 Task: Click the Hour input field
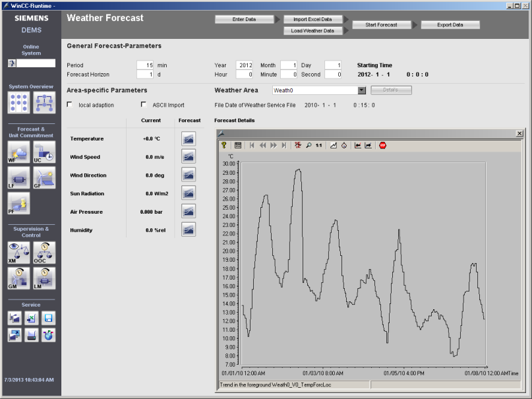coord(245,75)
